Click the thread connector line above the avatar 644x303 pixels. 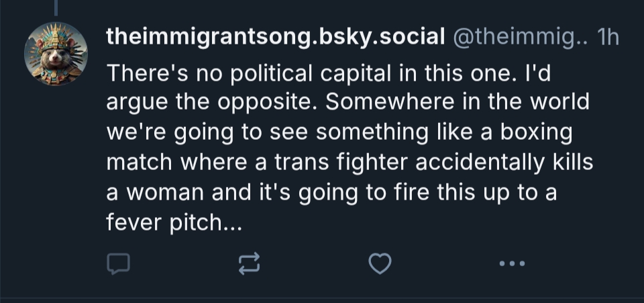(56, 8)
